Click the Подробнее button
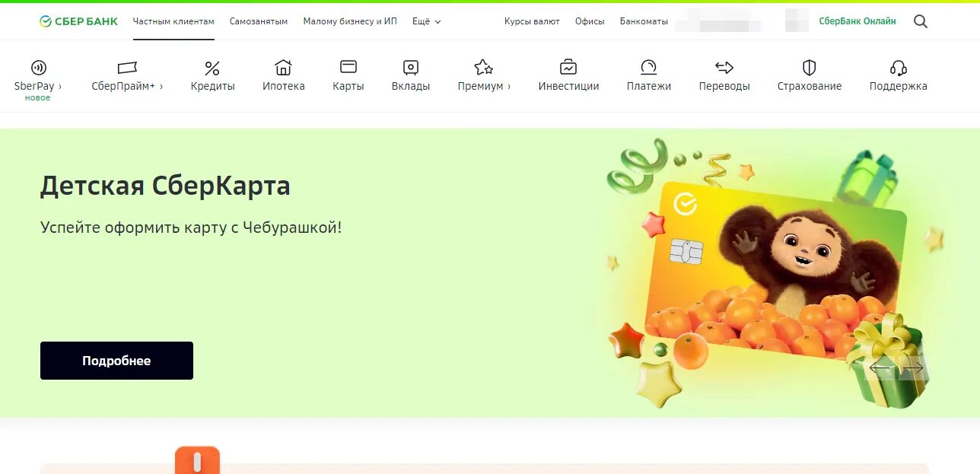 click(116, 361)
